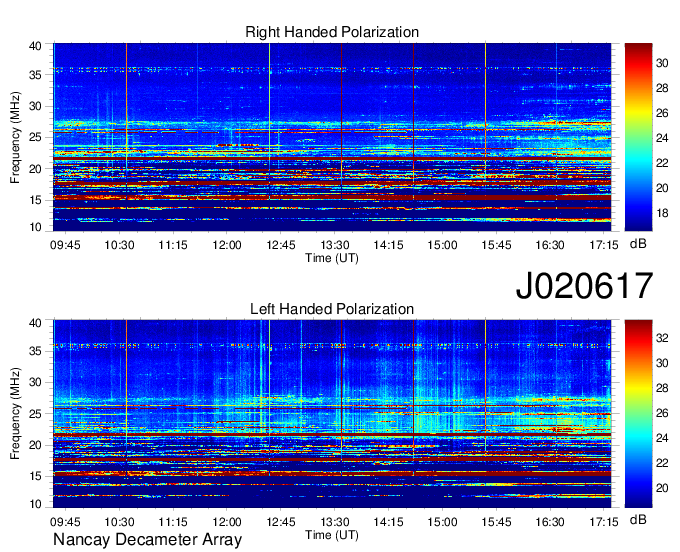Viewport: 680px width, 552px height.
Task: Click the 30 MHz tick on left-handed plot
Action: coord(35,382)
